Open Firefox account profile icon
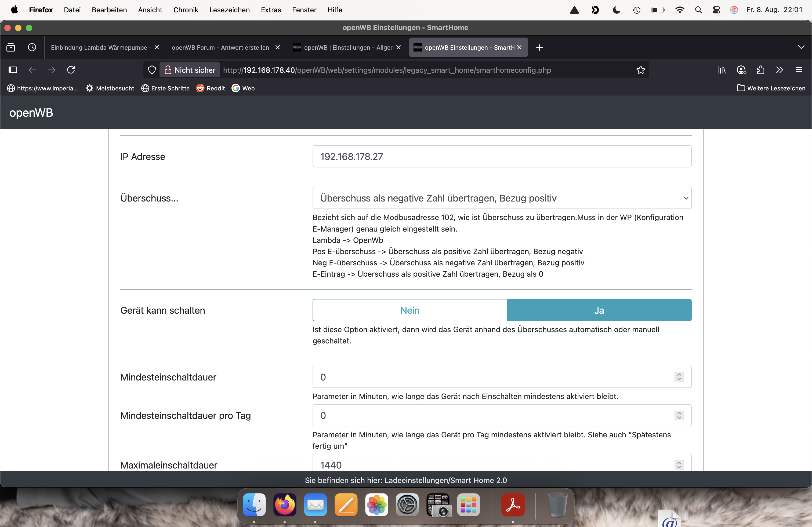This screenshot has width=812, height=527. tap(741, 70)
